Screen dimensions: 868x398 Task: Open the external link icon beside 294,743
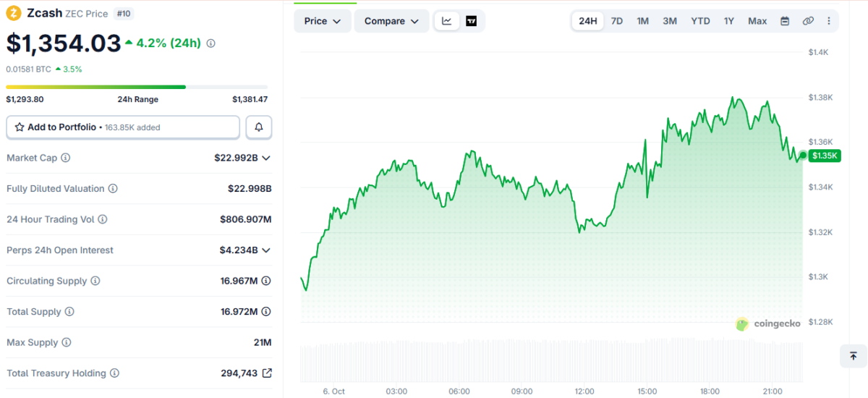pyautogui.click(x=267, y=373)
